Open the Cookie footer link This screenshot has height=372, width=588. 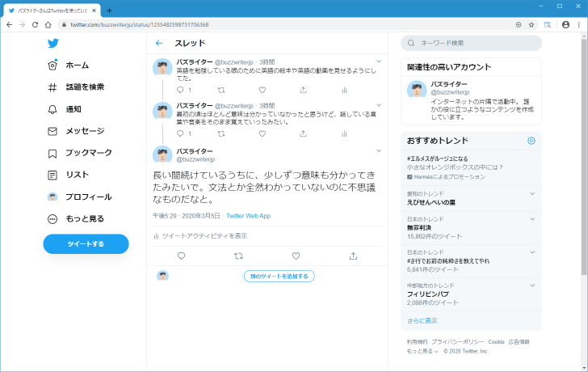click(496, 342)
